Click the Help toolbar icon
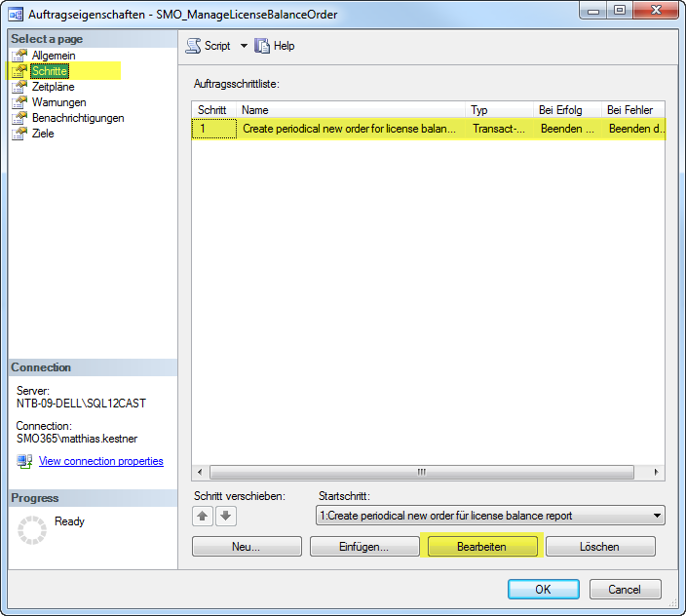This screenshot has height=616, width=686. 262,46
